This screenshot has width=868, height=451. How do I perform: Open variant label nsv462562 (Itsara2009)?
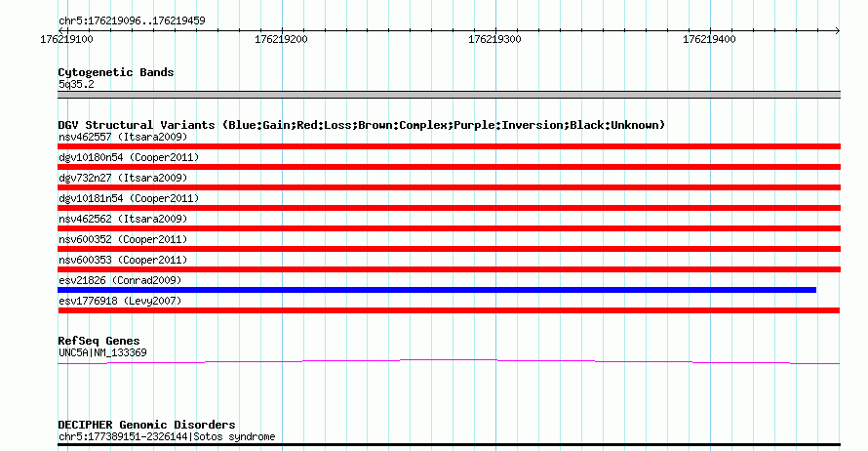pos(123,219)
